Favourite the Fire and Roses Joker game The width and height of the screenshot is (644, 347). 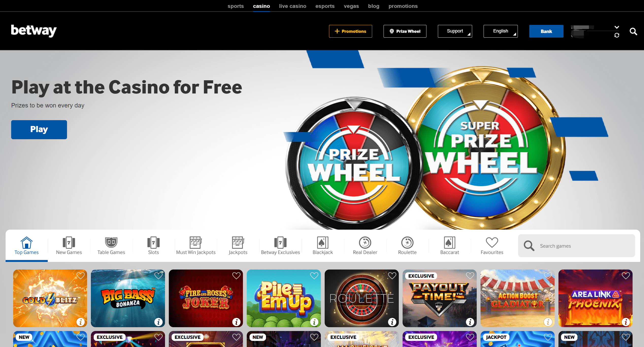pyautogui.click(x=236, y=276)
